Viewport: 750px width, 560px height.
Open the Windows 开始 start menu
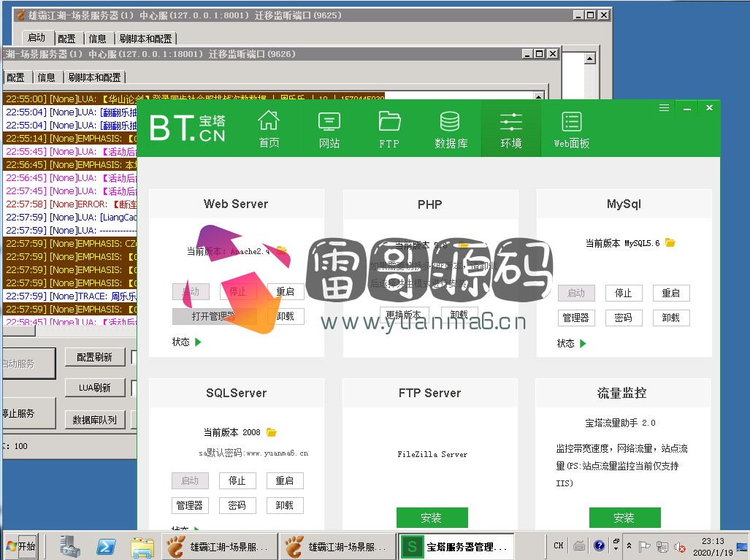pos(21,546)
